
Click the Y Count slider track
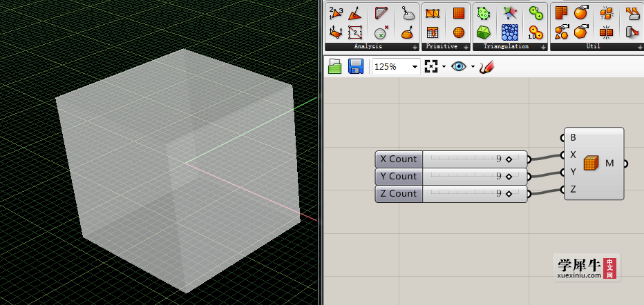(x=475, y=176)
